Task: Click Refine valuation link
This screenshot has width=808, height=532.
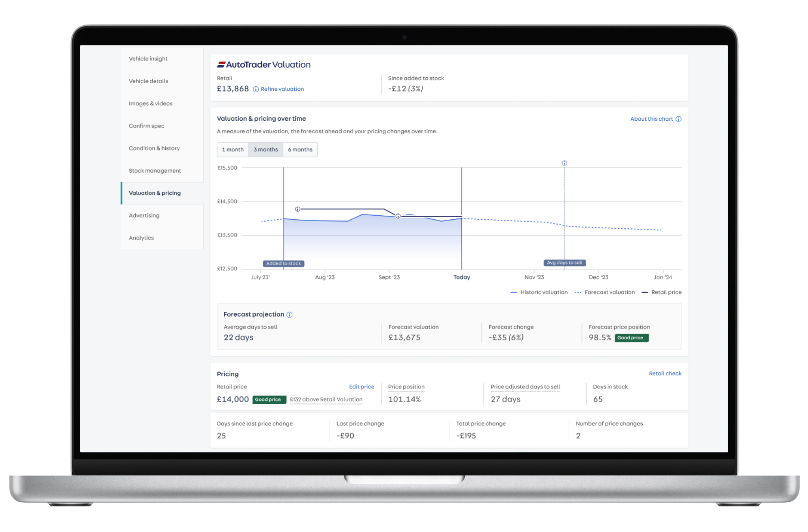Action: [282, 89]
